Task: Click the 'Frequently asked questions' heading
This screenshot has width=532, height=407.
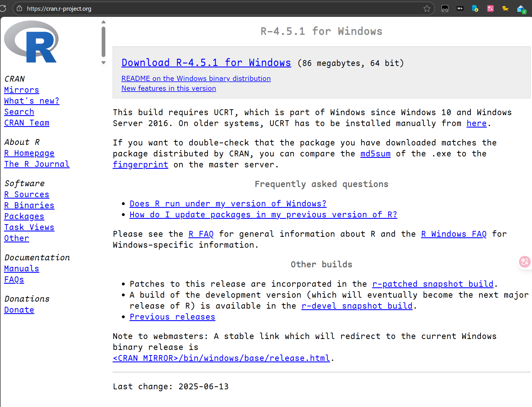Action: click(321, 184)
